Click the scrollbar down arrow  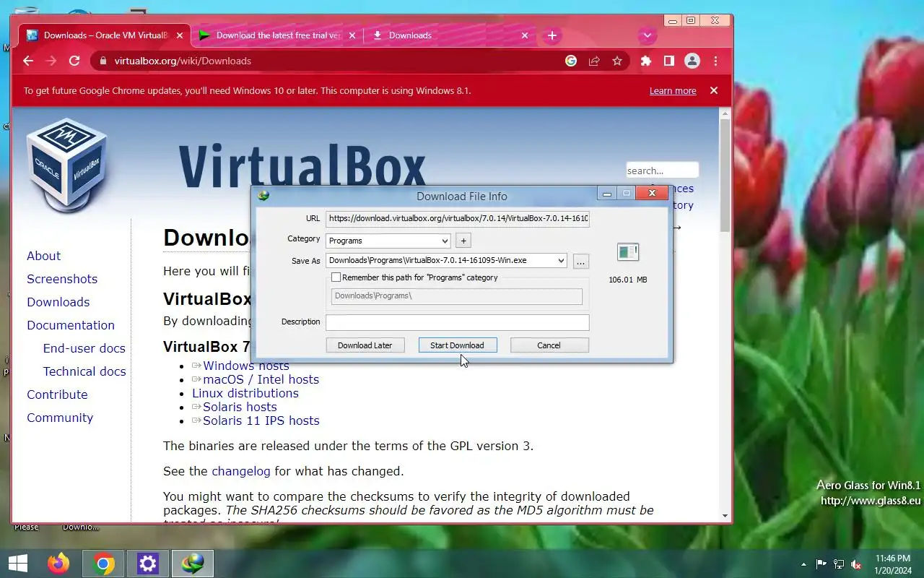(725, 516)
